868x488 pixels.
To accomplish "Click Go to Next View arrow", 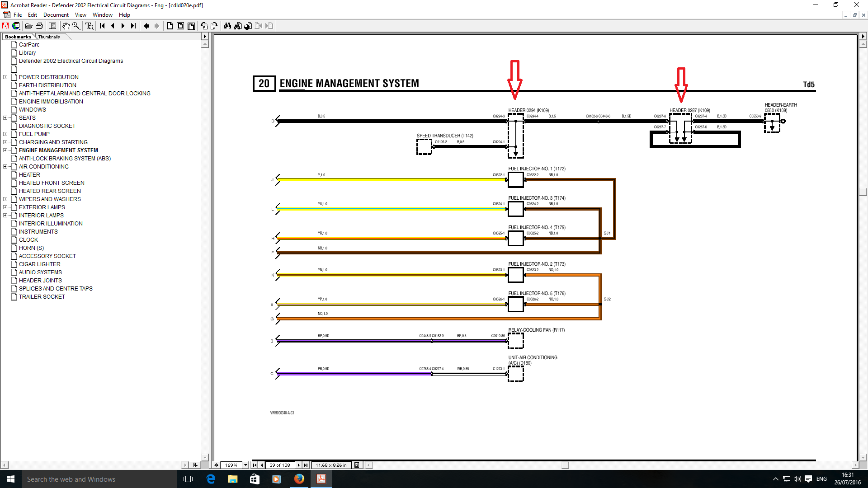I will click(157, 26).
